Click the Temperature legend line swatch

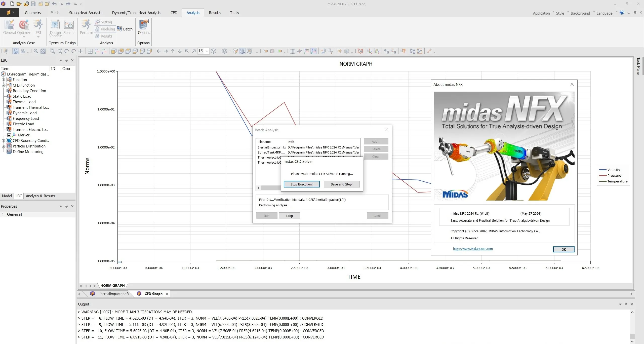tap(603, 181)
